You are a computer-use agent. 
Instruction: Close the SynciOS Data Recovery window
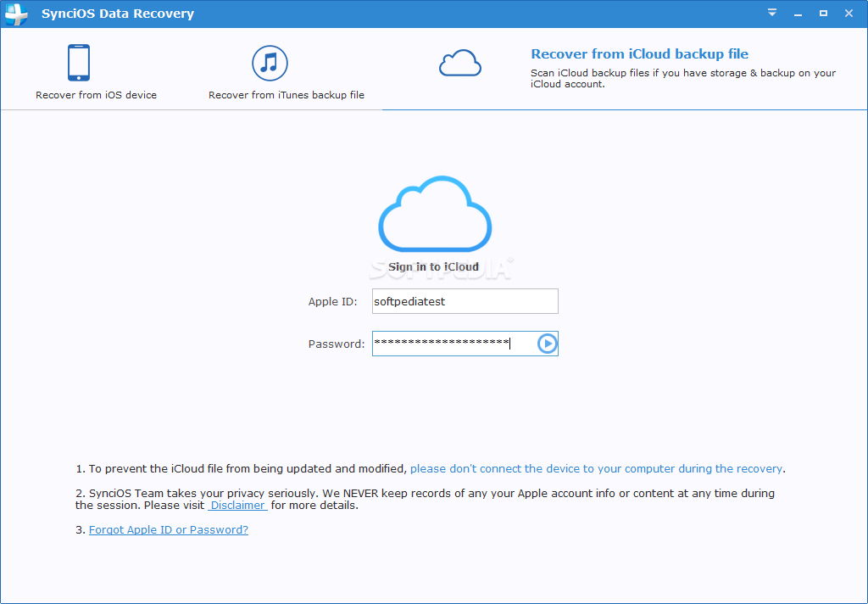tap(849, 14)
